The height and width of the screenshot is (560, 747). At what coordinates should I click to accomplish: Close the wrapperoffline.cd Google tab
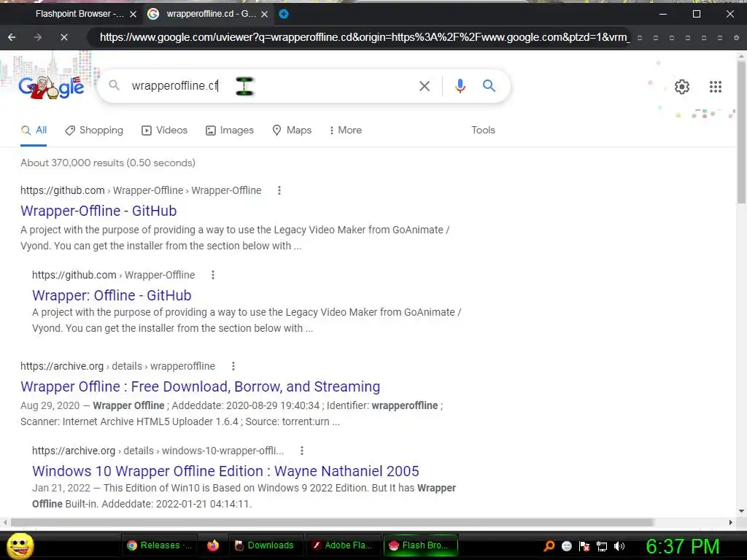264,15
